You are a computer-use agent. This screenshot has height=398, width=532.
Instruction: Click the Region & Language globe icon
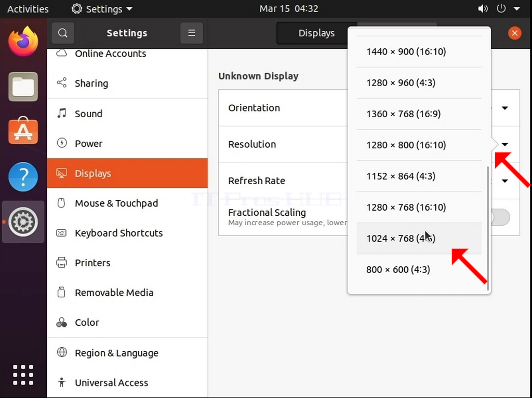click(62, 352)
